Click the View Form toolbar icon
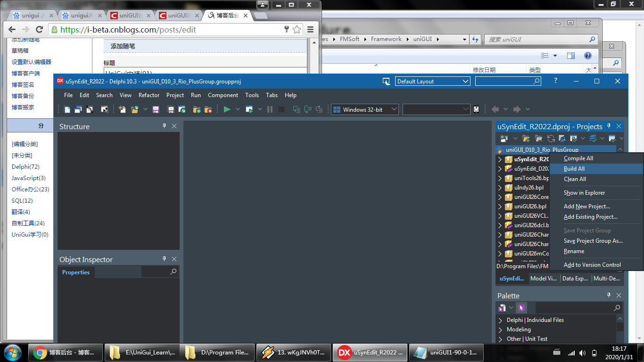 pyautogui.click(x=78, y=109)
